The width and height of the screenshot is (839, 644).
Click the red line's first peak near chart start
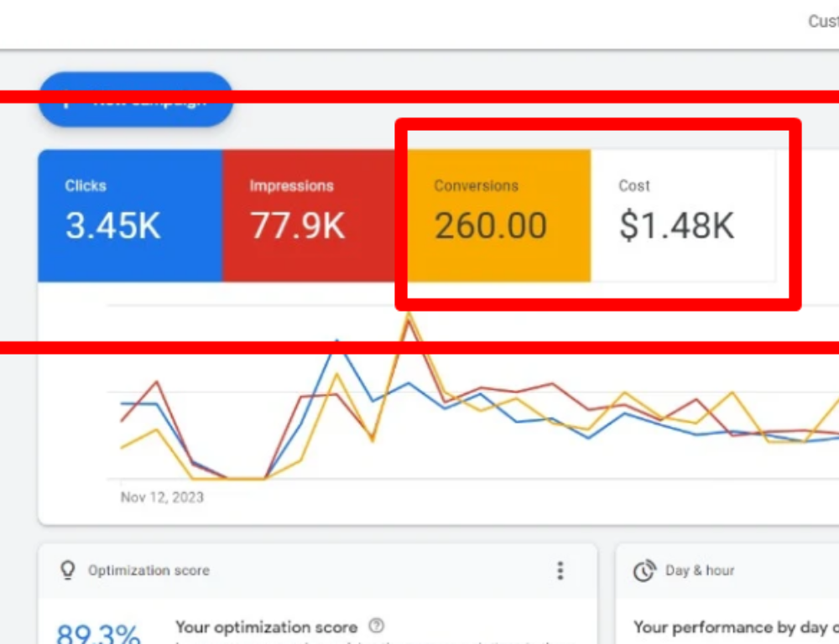tap(157, 382)
